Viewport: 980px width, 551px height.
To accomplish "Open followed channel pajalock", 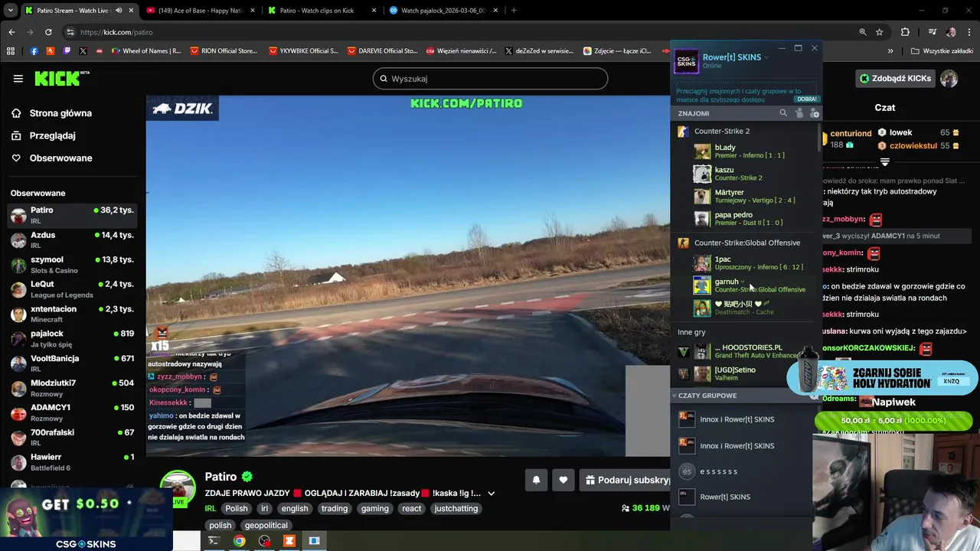I will click(x=72, y=338).
